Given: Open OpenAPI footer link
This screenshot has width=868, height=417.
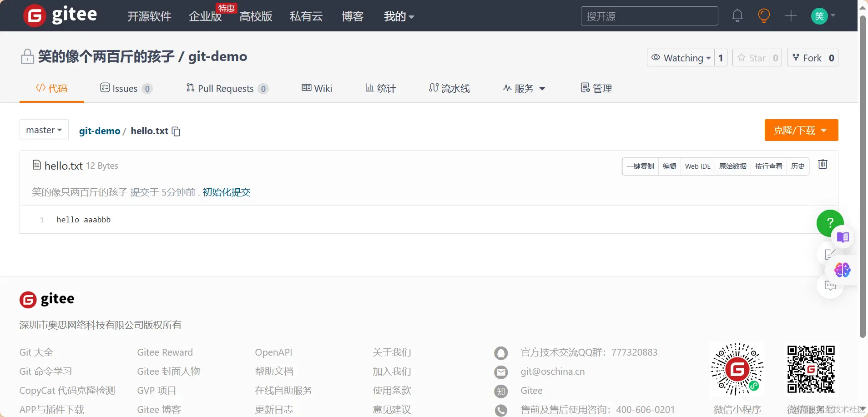Looking at the screenshot, I should point(273,352).
